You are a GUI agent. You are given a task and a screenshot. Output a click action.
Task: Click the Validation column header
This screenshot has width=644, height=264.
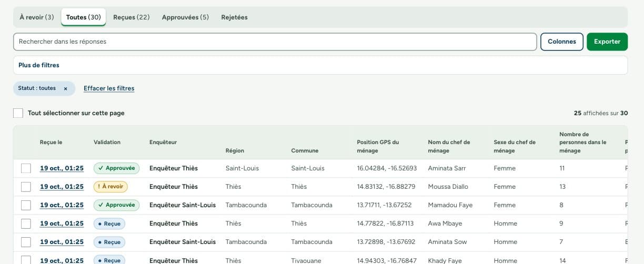point(107,142)
